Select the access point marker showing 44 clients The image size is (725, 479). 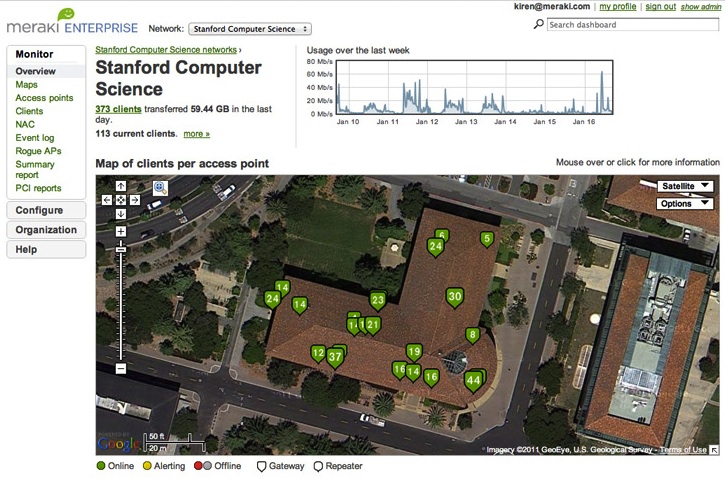(474, 380)
